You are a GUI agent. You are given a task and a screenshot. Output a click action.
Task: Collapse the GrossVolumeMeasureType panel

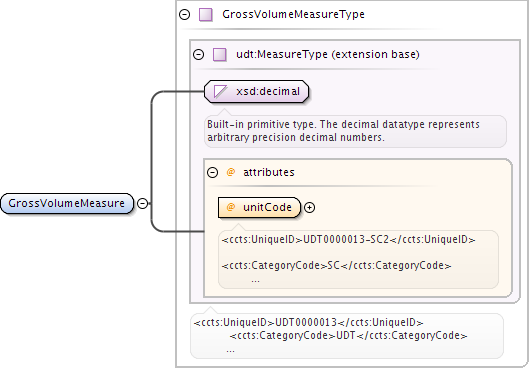(x=185, y=15)
